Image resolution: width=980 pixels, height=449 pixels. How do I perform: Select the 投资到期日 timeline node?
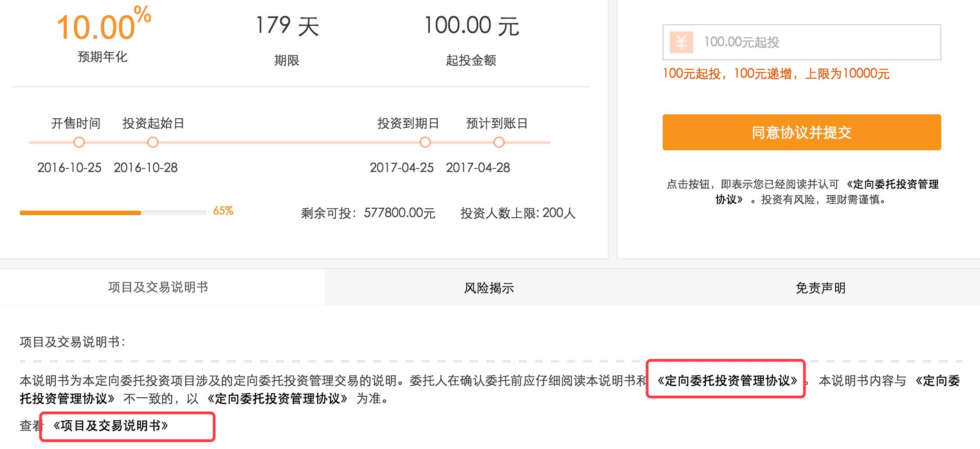click(x=424, y=142)
